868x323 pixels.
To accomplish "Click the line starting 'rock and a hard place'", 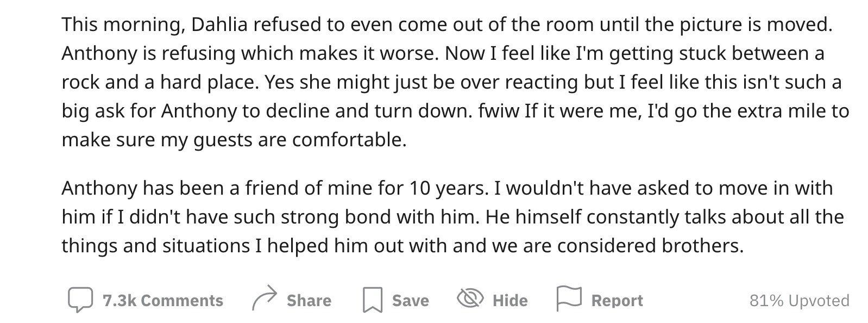I will pyautogui.click(x=451, y=82).
